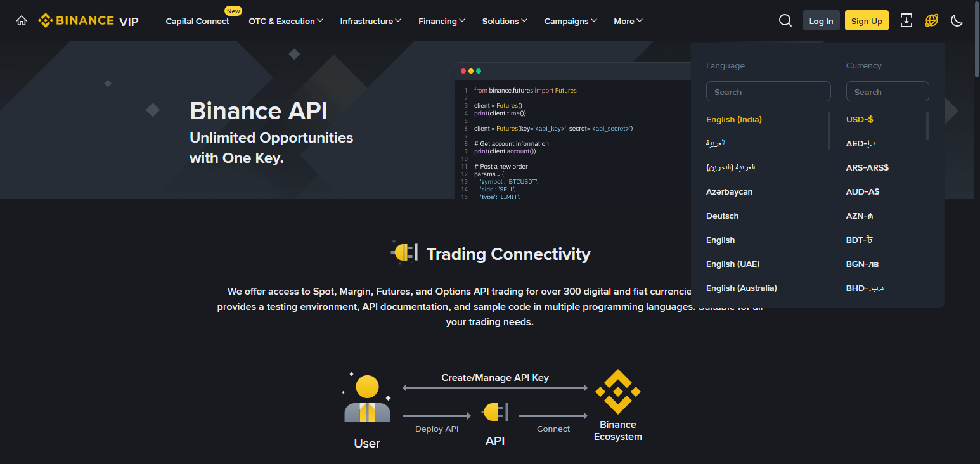Click the code sample window
The width and height of the screenshot is (980, 464).
[x=573, y=131]
